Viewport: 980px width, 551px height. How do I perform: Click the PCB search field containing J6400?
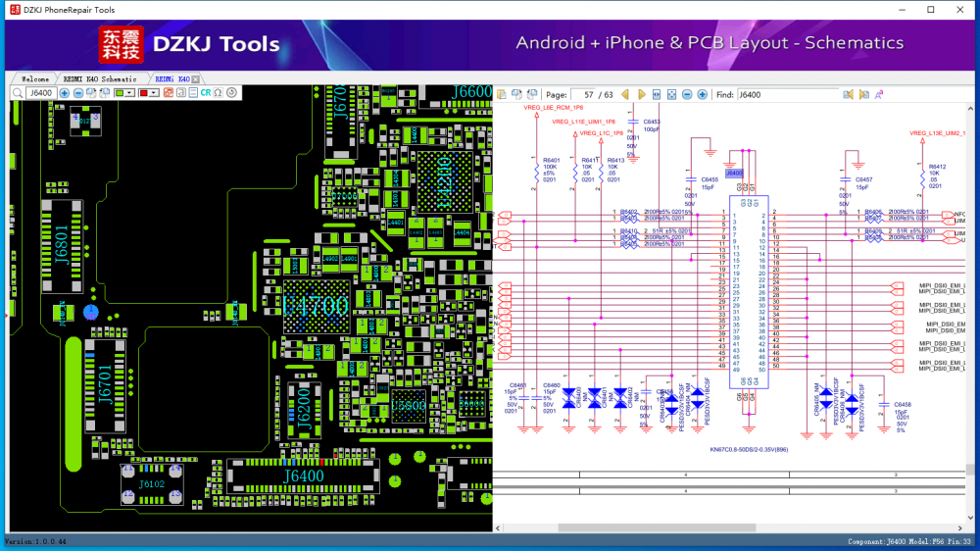(39, 93)
